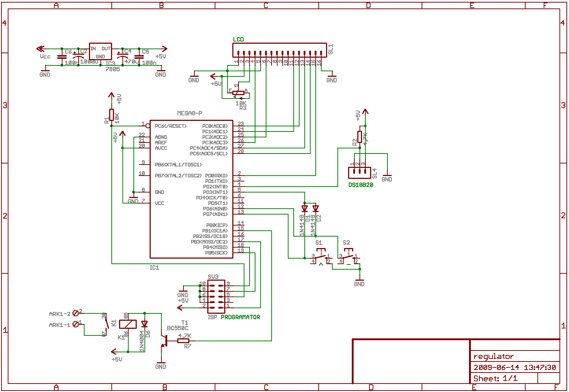The width and height of the screenshot is (569, 392).
Task: Click the PC6(/RESET) pin label
Action: click(171, 126)
